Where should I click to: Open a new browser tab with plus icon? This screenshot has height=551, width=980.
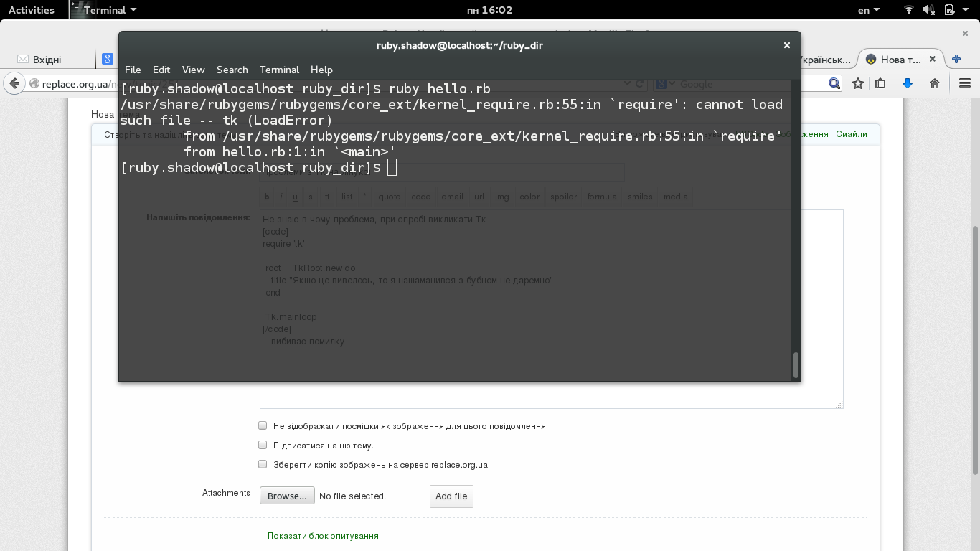[x=956, y=60]
